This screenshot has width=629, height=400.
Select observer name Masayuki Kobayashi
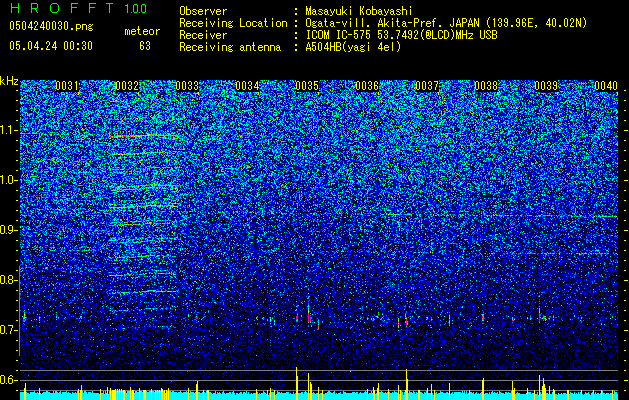[x=358, y=11]
